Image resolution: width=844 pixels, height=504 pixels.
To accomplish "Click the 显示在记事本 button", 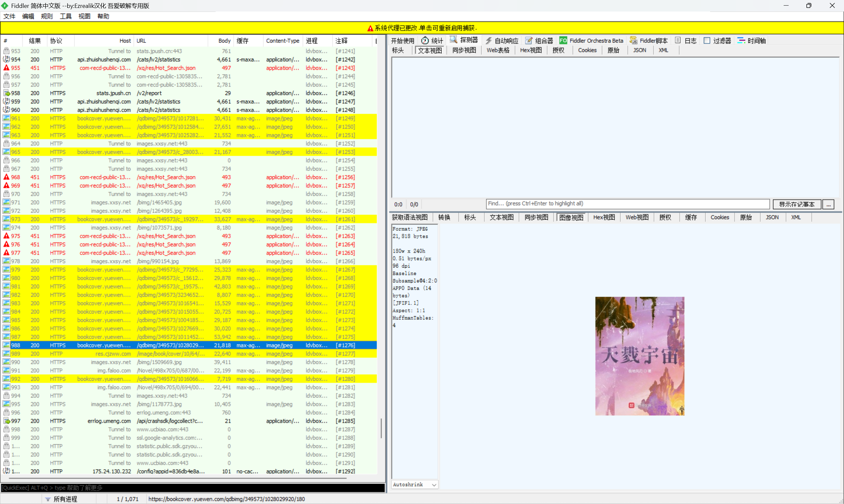I will coord(797,204).
